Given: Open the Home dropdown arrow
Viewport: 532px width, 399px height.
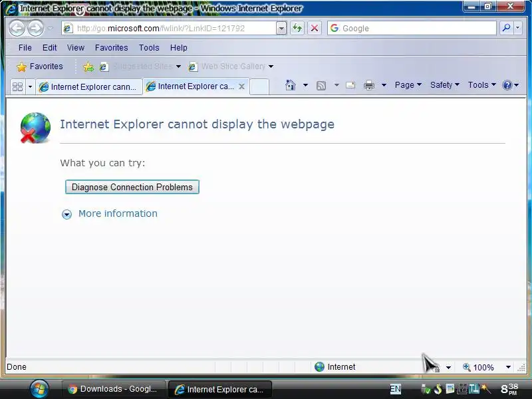Looking at the screenshot, I should (x=305, y=85).
